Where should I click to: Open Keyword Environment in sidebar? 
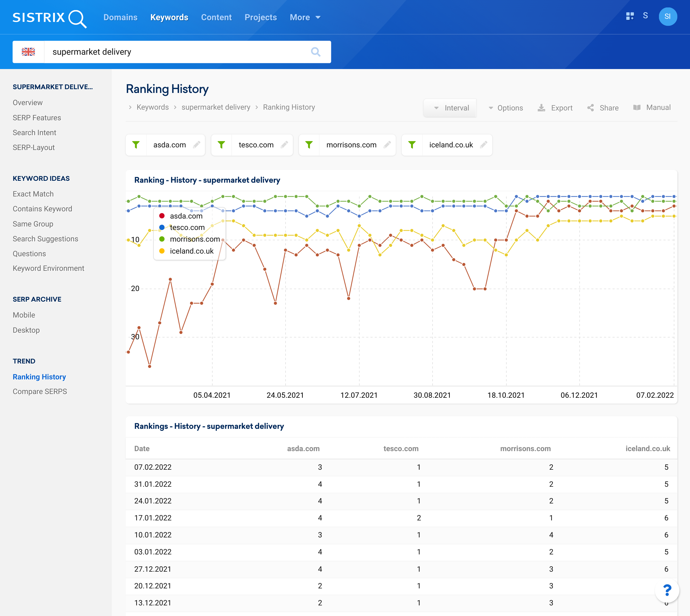point(49,268)
